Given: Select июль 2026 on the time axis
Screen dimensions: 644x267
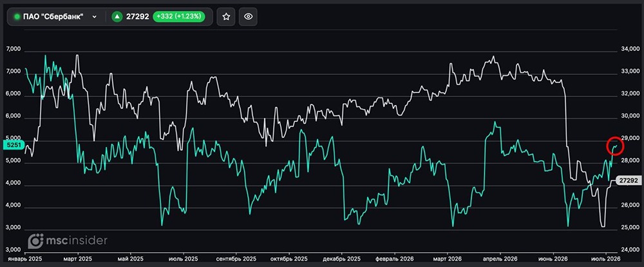Looking at the screenshot, I should [606, 259].
